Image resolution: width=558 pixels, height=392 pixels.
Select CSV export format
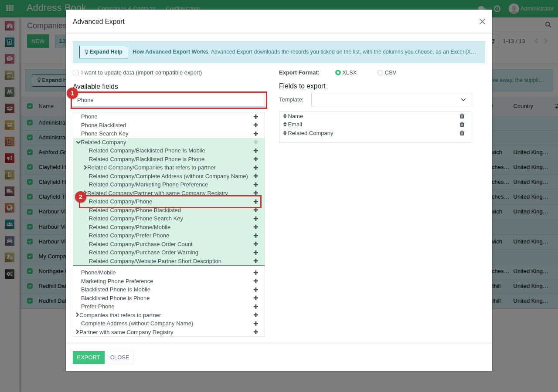coord(380,73)
